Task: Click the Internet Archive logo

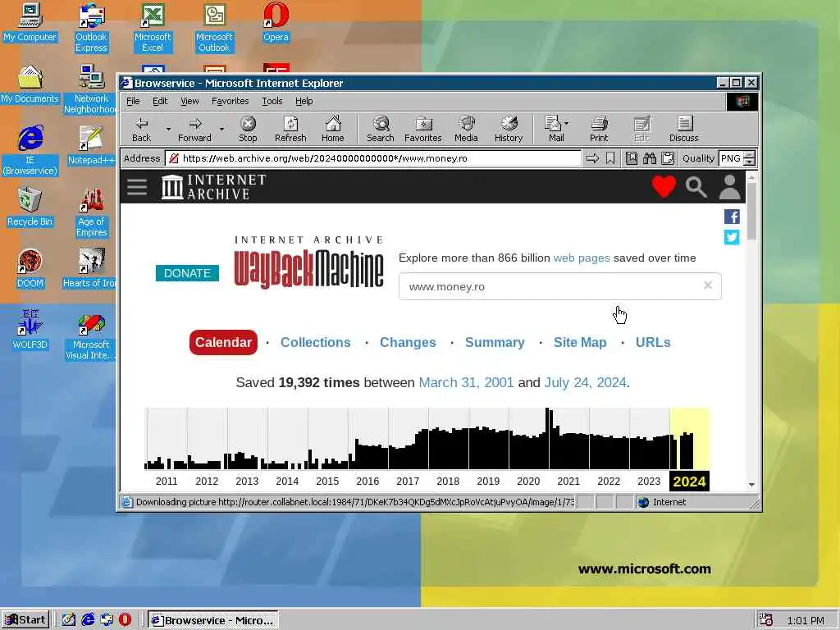Action: point(214,186)
